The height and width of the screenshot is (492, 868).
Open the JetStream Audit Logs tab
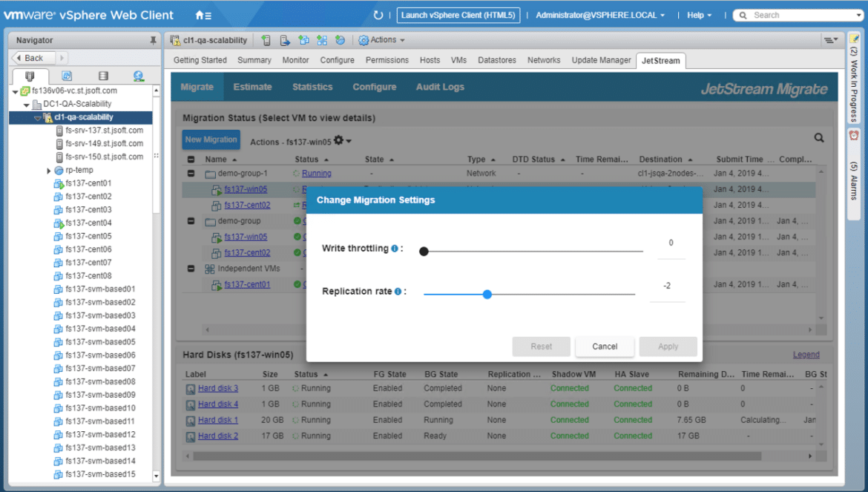[440, 87]
